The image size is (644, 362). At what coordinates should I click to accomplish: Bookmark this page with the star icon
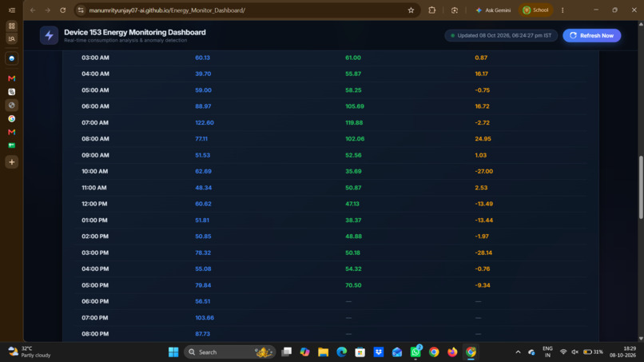pyautogui.click(x=411, y=10)
